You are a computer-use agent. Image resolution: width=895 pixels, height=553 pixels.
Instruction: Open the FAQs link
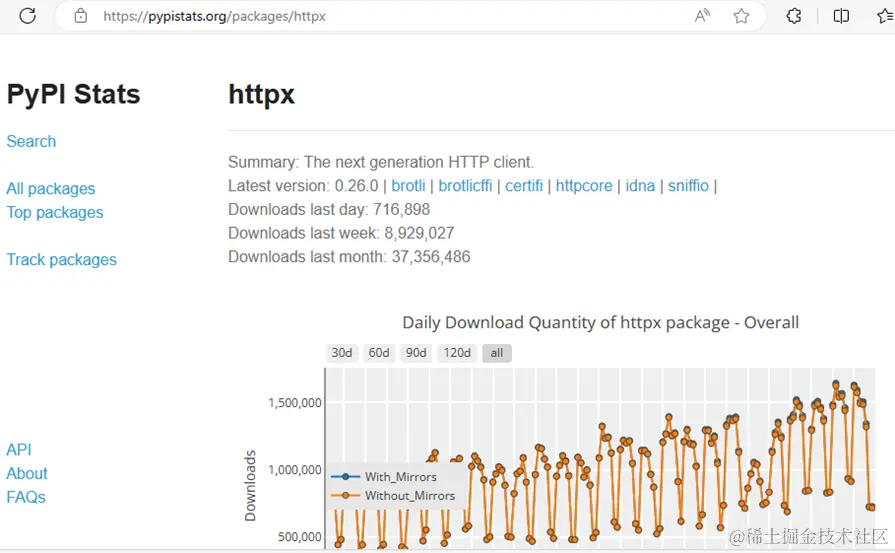(x=26, y=497)
